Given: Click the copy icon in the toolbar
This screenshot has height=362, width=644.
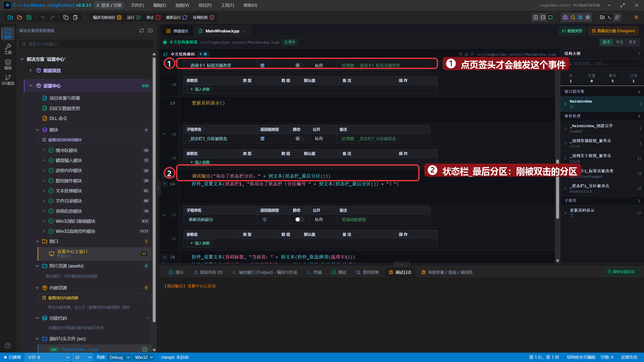Looking at the screenshot, I should pos(66,17).
